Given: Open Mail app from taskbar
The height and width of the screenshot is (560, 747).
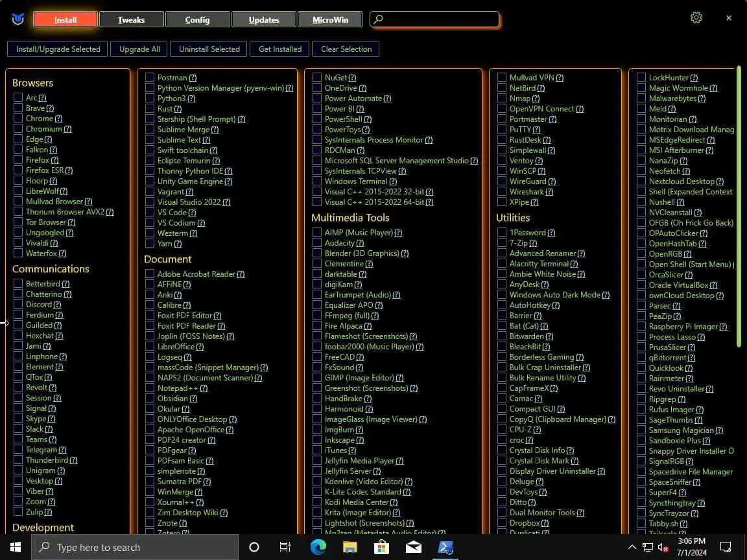Looking at the screenshot, I should [413, 547].
